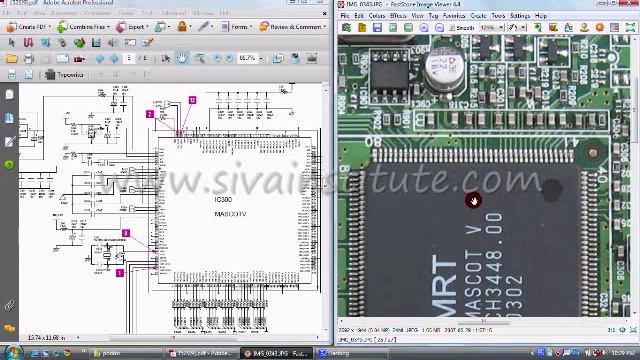
Task: Open the FastStone View menu
Action: point(418,16)
